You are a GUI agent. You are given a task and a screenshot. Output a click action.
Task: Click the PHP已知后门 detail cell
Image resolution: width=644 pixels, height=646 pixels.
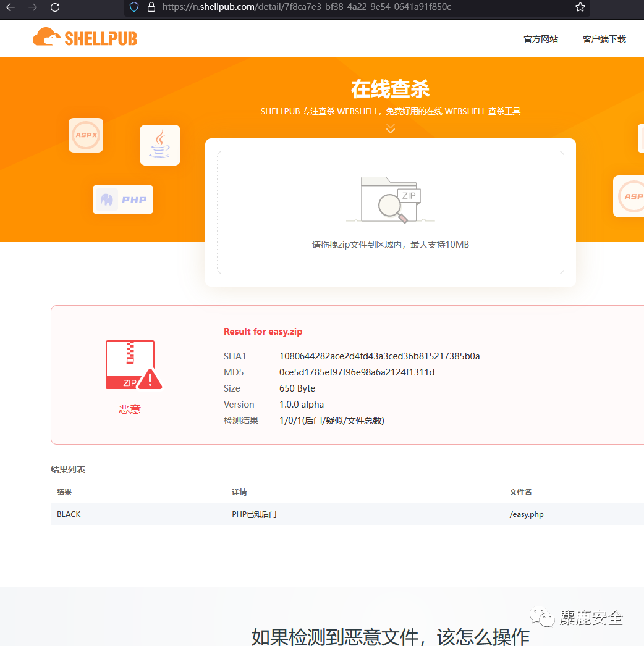[x=254, y=514]
